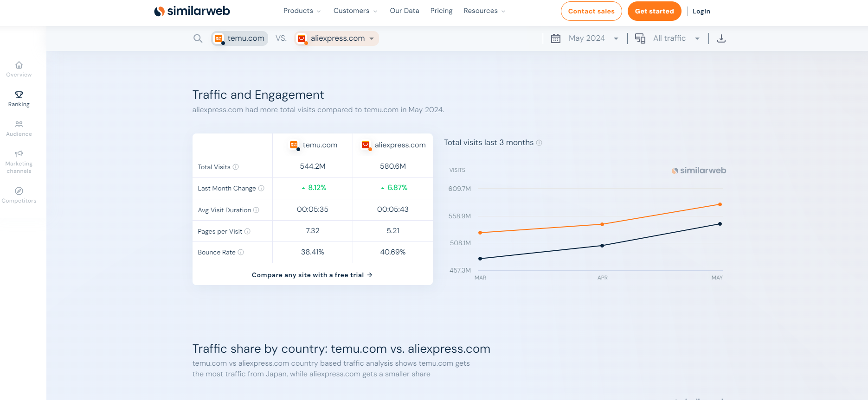Click info icon next to Total Visits
This screenshot has width=868, height=400.
pos(236,167)
